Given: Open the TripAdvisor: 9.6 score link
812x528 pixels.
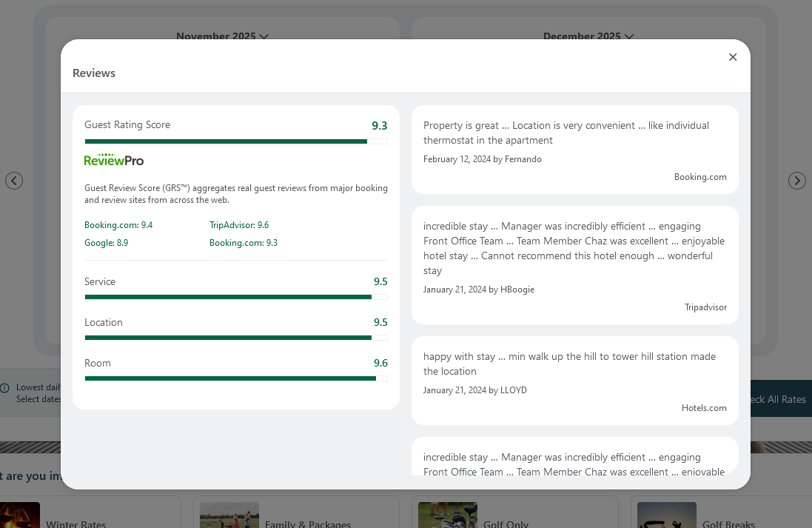Looking at the screenshot, I should coord(239,225).
